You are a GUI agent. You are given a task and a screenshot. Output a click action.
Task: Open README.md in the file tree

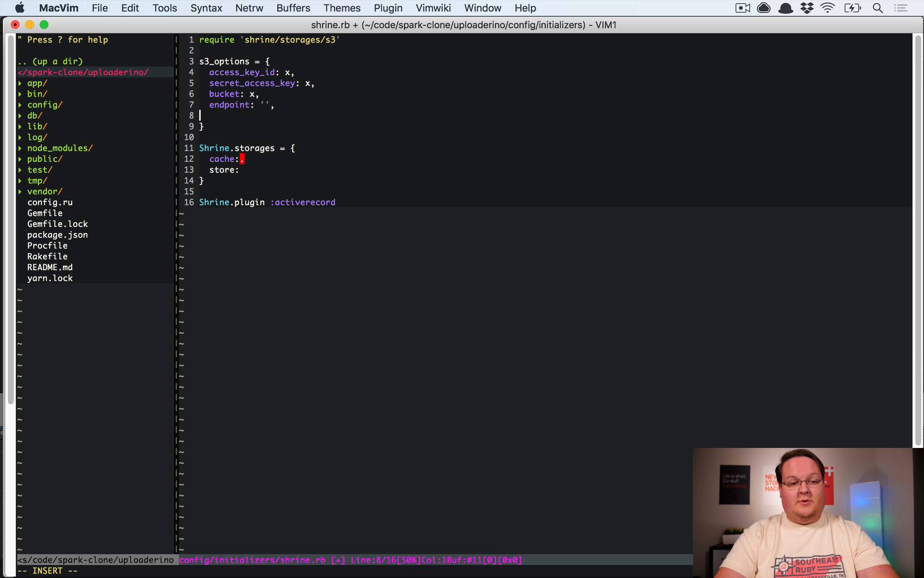[x=50, y=267]
